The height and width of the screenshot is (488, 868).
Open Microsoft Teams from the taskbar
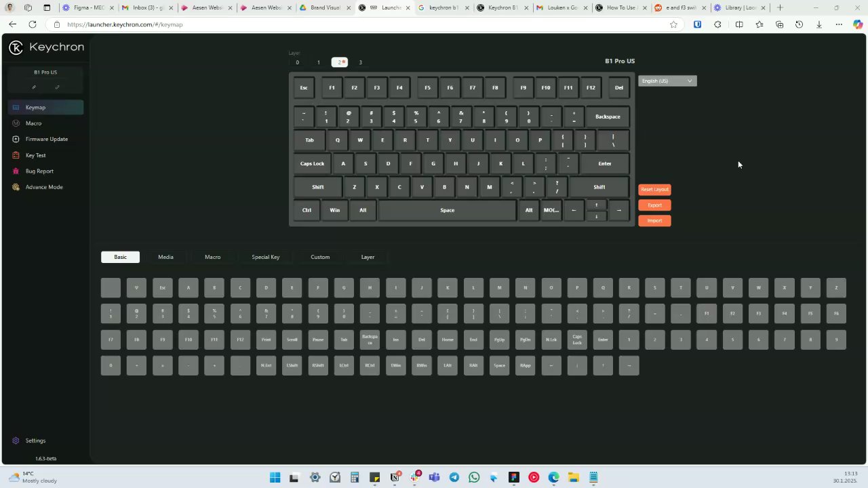(434, 477)
